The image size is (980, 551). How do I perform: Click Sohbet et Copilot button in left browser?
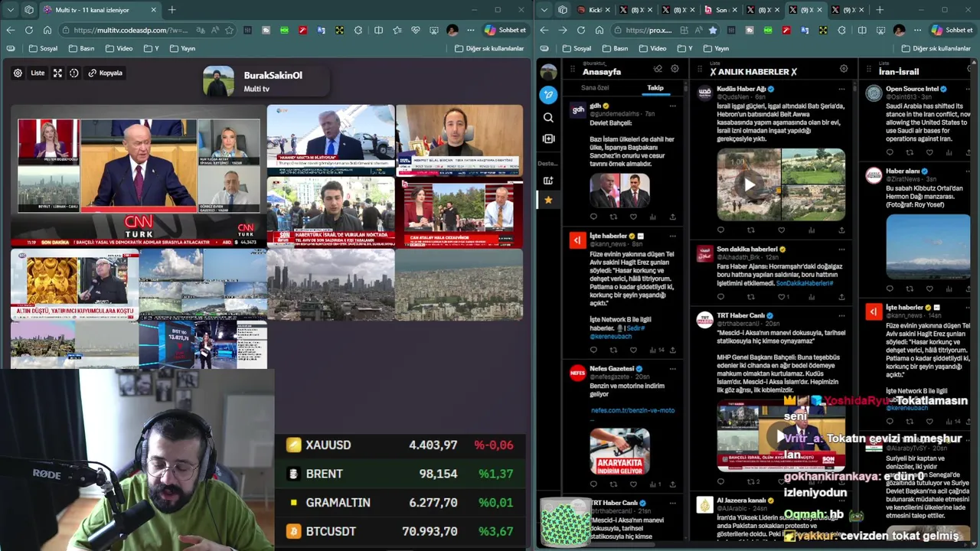click(x=505, y=30)
